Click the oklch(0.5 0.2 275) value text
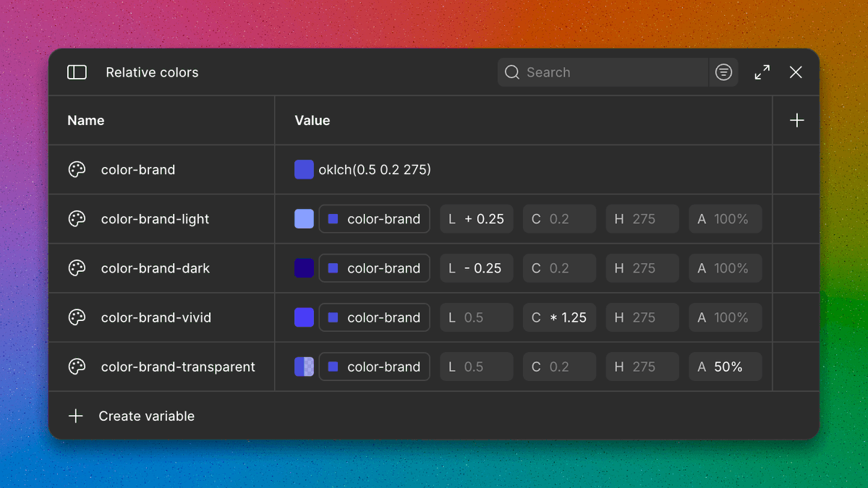The height and width of the screenshot is (488, 868). coord(375,170)
